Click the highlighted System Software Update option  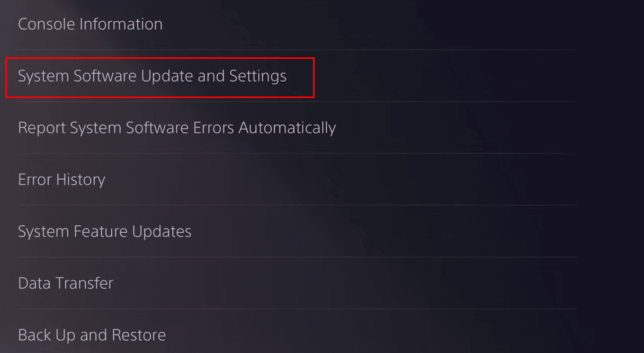[x=152, y=76]
